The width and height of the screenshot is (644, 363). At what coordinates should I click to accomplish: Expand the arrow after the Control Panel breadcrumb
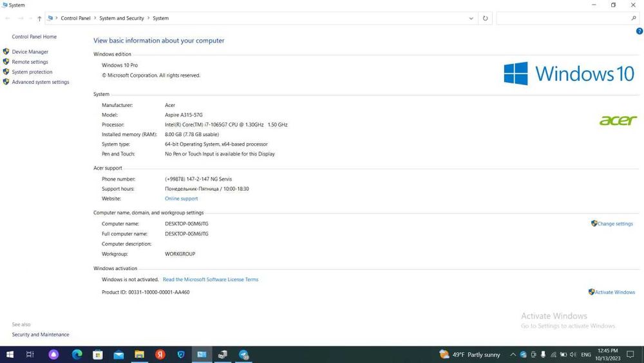click(x=95, y=18)
